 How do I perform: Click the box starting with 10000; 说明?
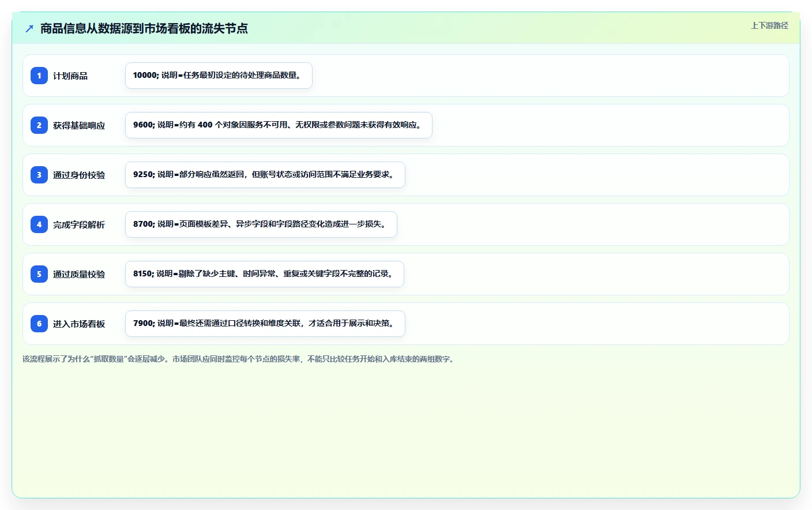tap(219, 76)
